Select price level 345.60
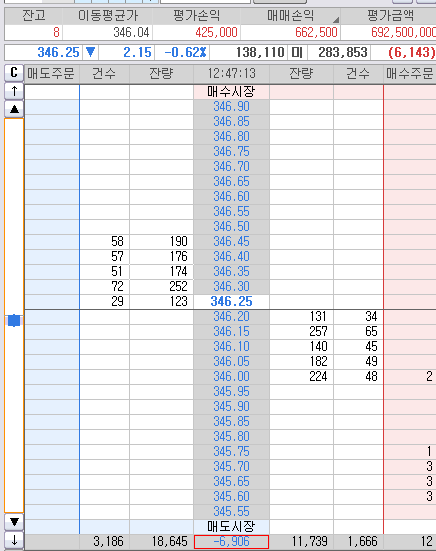Screen dimensions: 436x551 231,497
